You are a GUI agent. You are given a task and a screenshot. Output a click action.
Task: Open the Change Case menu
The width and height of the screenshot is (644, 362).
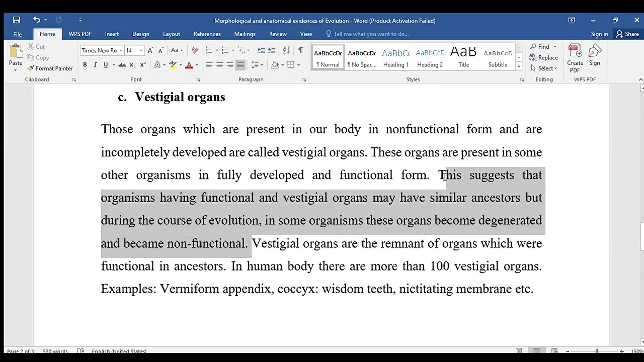177,50
